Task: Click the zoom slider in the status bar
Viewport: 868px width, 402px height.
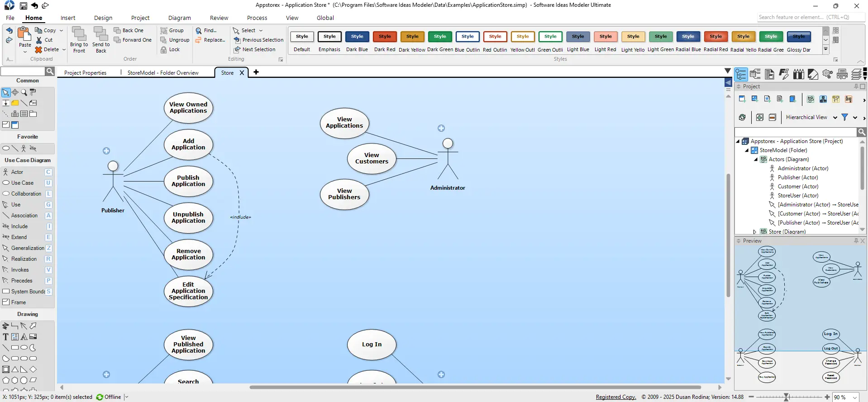Action: (x=789, y=397)
